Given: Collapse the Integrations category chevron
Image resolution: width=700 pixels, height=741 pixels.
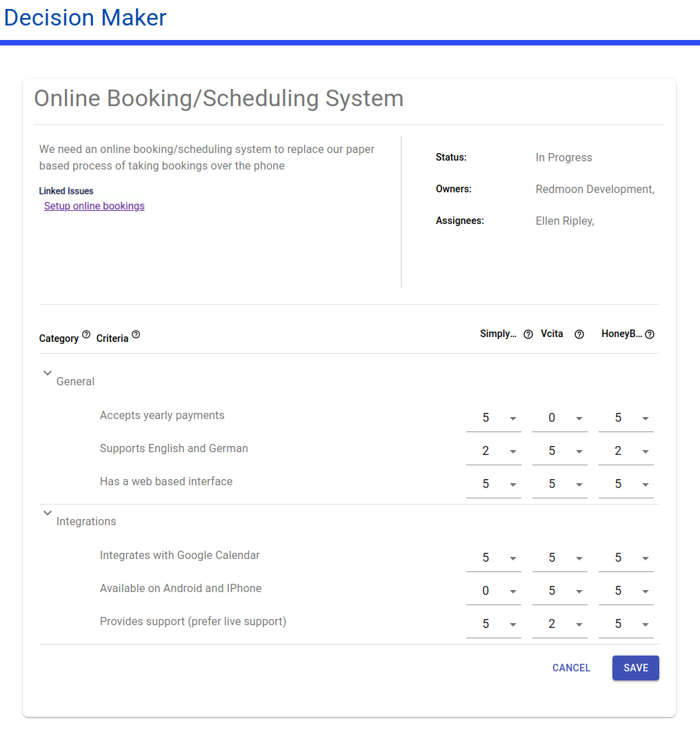Looking at the screenshot, I should [48, 513].
